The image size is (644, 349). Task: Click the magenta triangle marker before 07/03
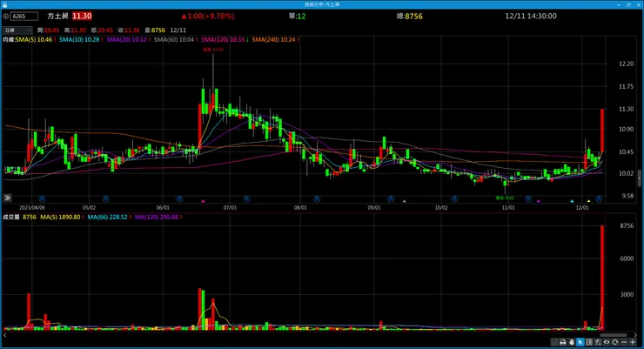[203, 201]
